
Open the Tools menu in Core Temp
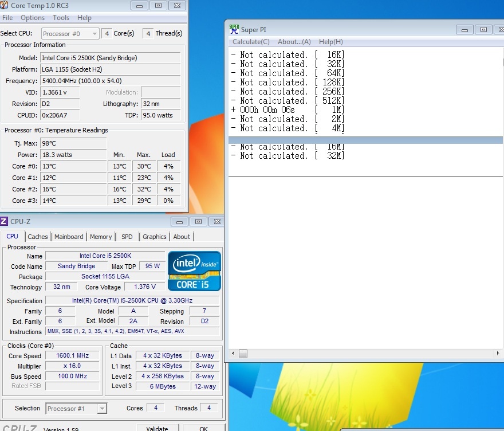61,18
